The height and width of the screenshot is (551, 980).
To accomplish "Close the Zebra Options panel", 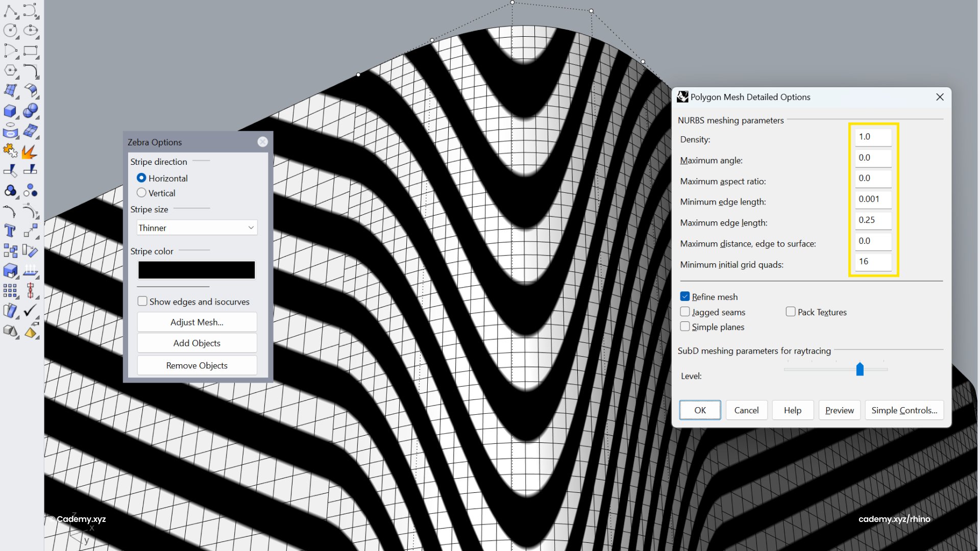I will (262, 142).
